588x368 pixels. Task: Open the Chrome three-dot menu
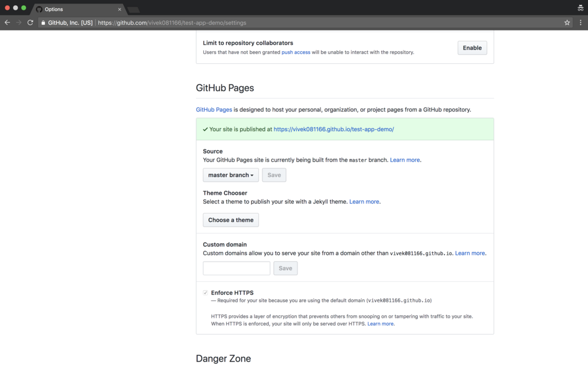tap(581, 22)
